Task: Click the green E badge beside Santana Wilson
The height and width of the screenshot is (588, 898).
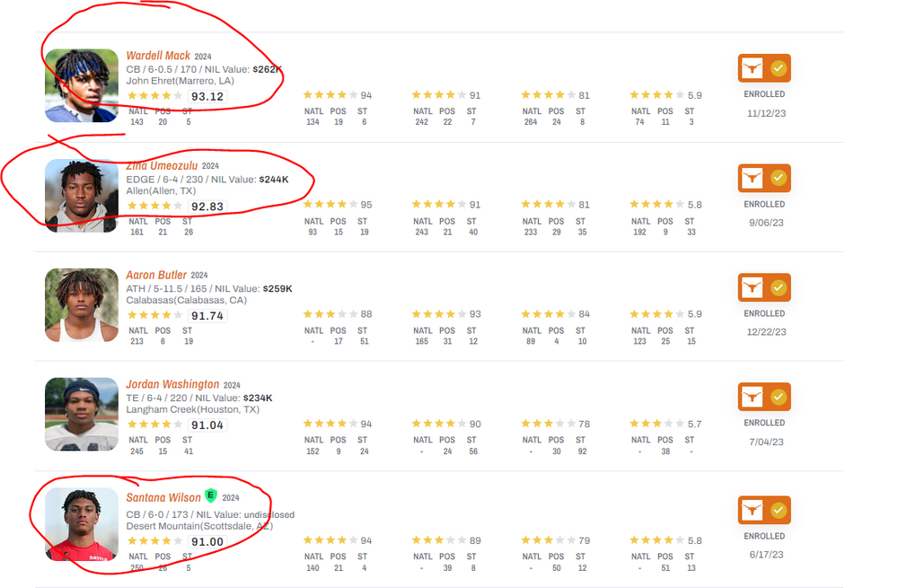Action: (211, 496)
